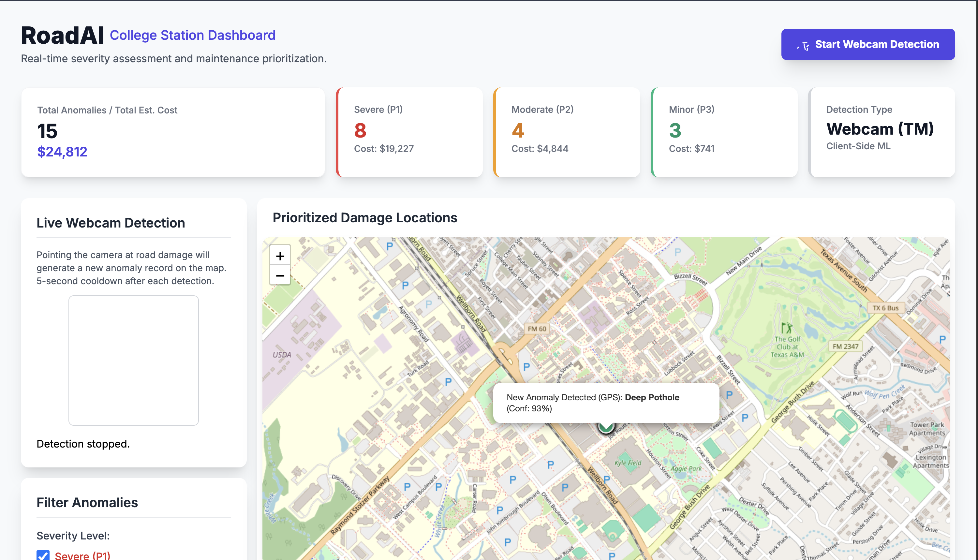Click the Kyle Field label on map
The width and height of the screenshot is (978, 560).
pyautogui.click(x=628, y=463)
